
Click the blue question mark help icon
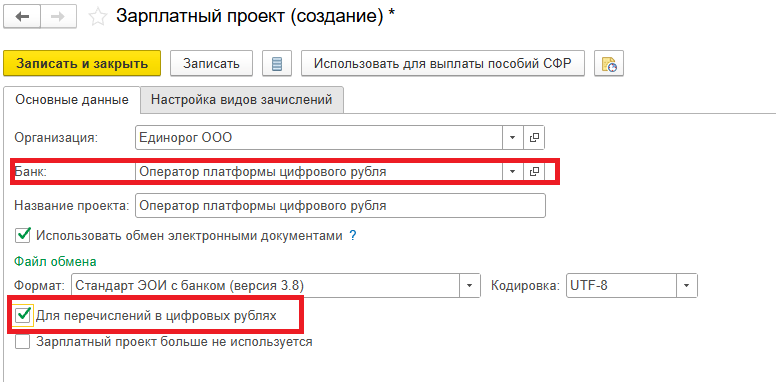pyautogui.click(x=353, y=236)
